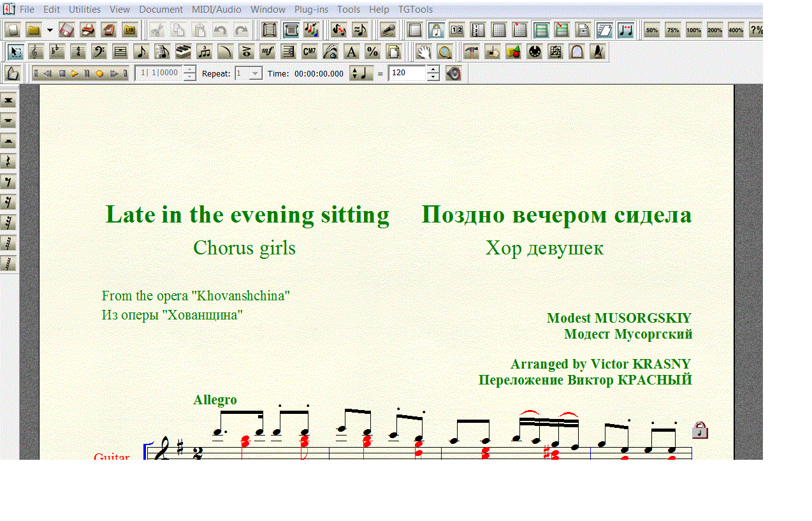Select the Staff tool treble-clef icon
This screenshot has height=521, width=812.
click(x=36, y=52)
